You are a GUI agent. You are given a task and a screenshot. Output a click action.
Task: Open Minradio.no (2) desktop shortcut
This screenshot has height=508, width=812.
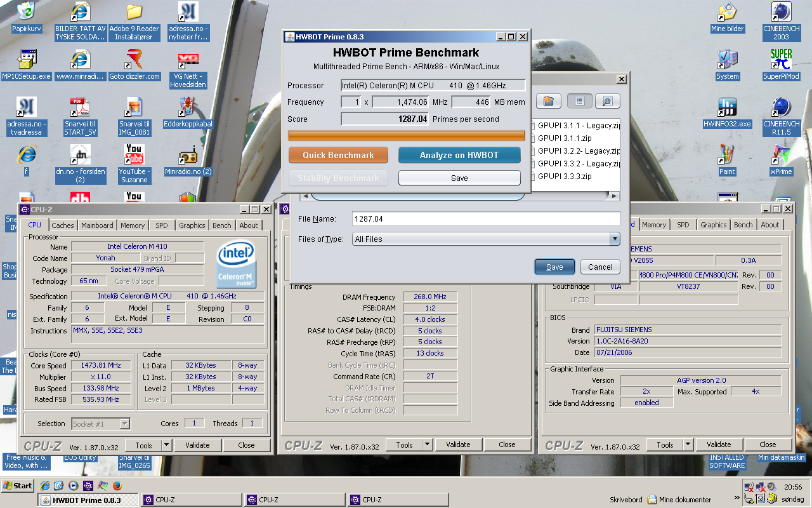[x=188, y=161]
